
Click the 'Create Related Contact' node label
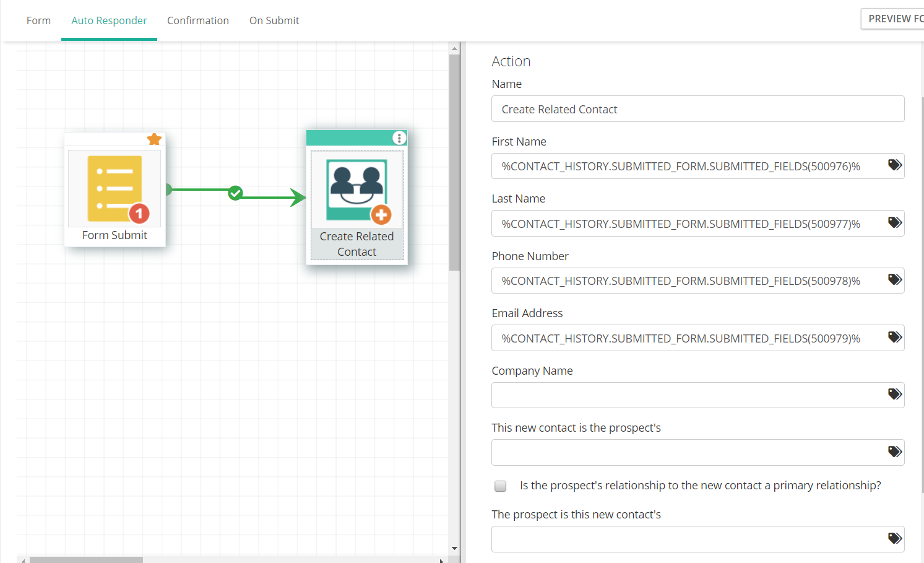tap(356, 244)
